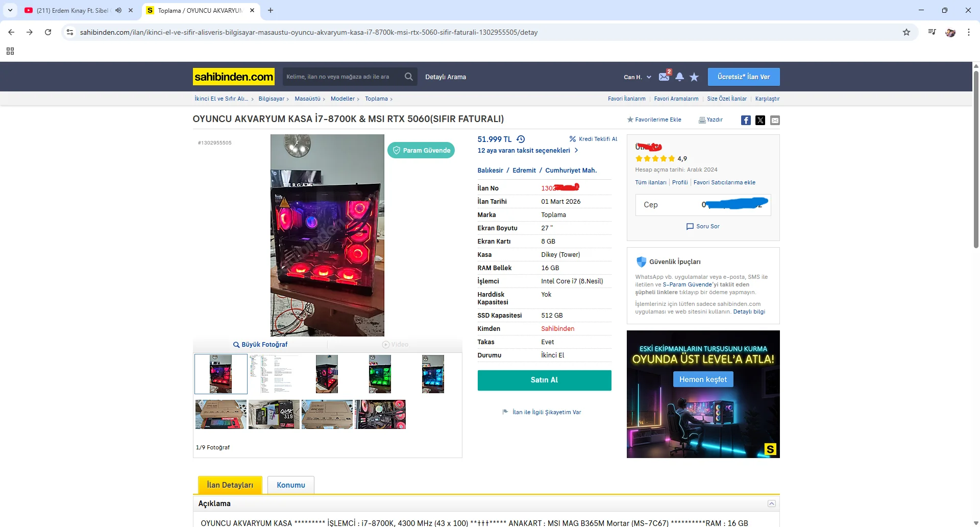Click the Modeller breadcrumb
The width and height of the screenshot is (980, 527).
pyautogui.click(x=342, y=99)
